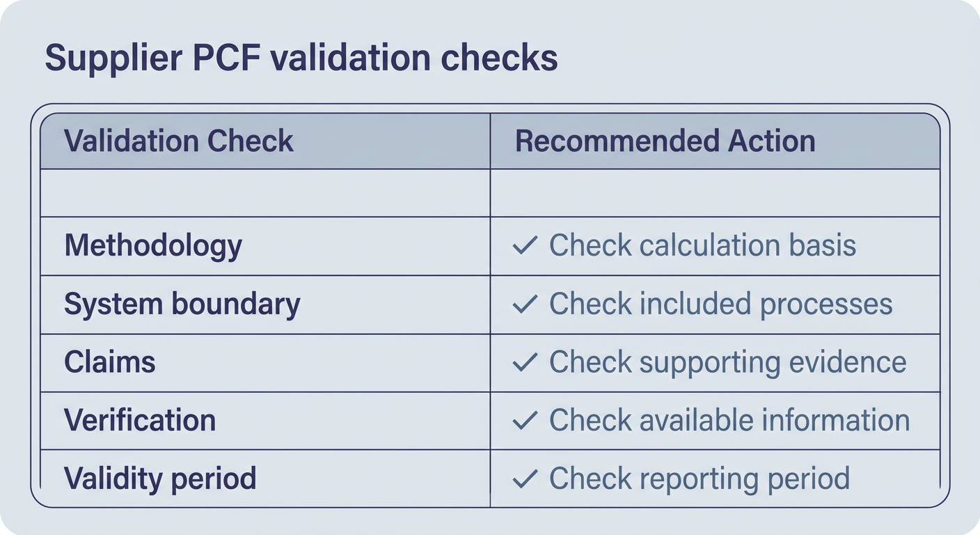Screen dimensions: 980x535
Task: Click the checkmark beside Check included processes
Action: [x=525, y=304]
